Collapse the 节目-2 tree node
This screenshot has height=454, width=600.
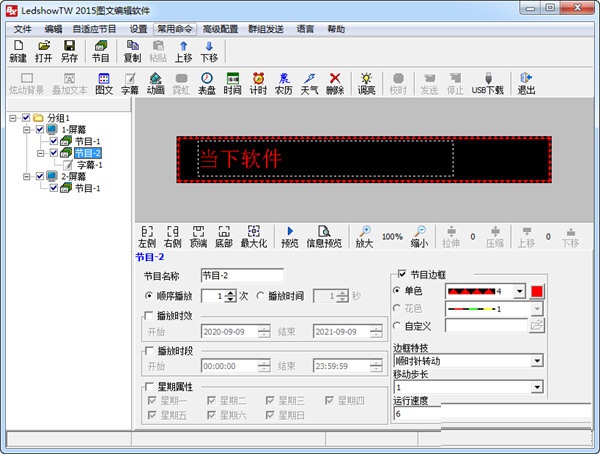[x=41, y=153]
